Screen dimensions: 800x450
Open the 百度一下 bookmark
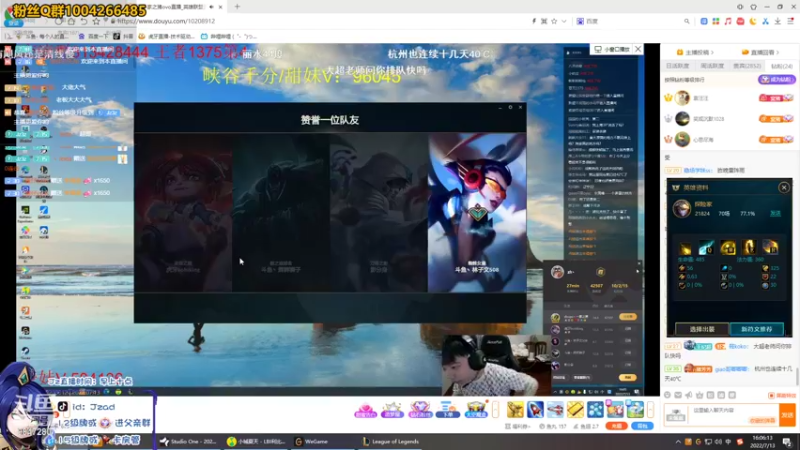click(93, 37)
